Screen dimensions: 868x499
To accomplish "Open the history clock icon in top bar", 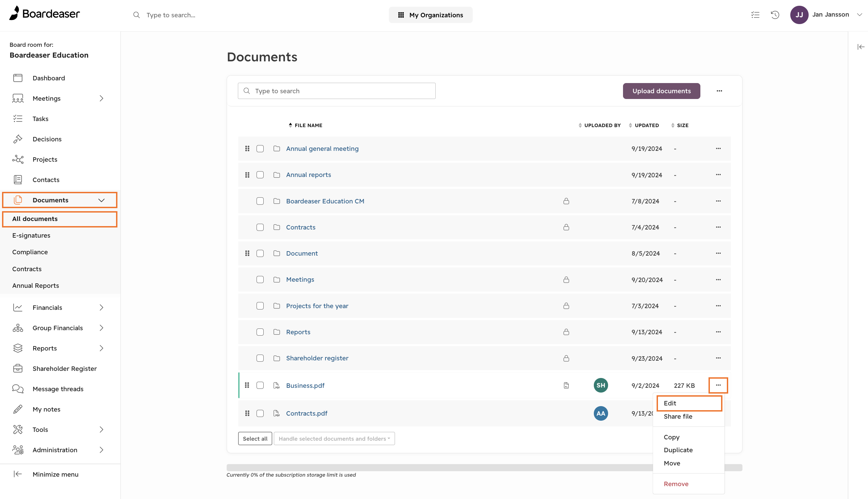I will (x=775, y=15).
